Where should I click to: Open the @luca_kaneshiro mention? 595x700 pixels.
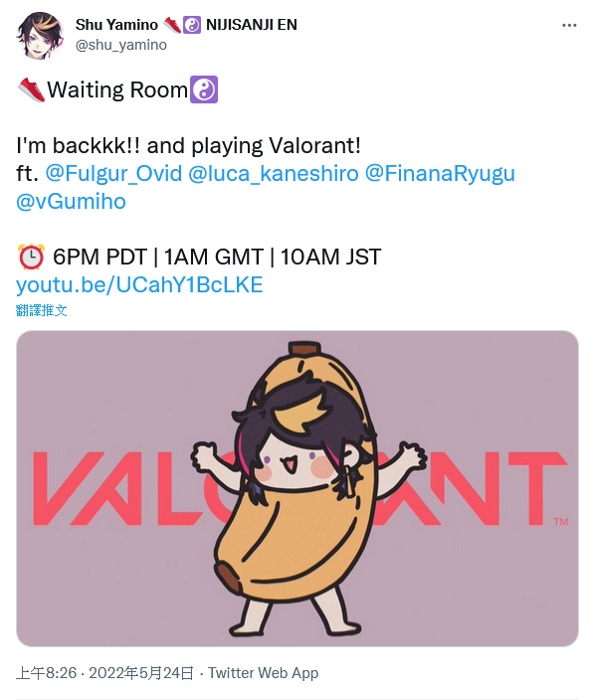pos(274,173)
